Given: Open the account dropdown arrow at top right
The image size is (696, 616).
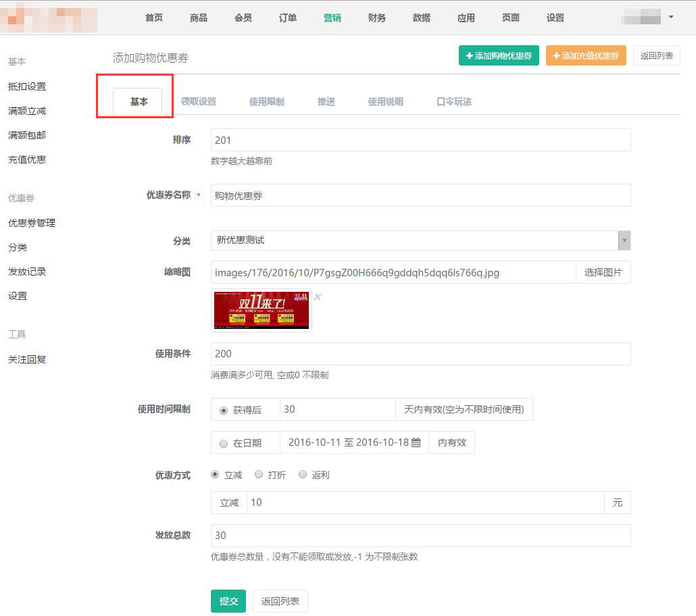Looking at the screenshot, I should 671,17.
